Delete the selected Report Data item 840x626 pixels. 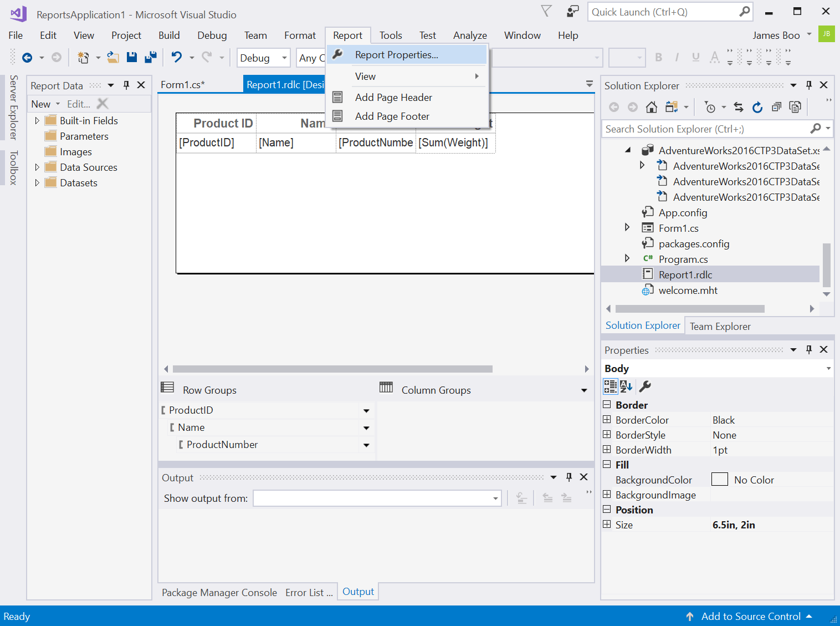(x=103, y=104)
